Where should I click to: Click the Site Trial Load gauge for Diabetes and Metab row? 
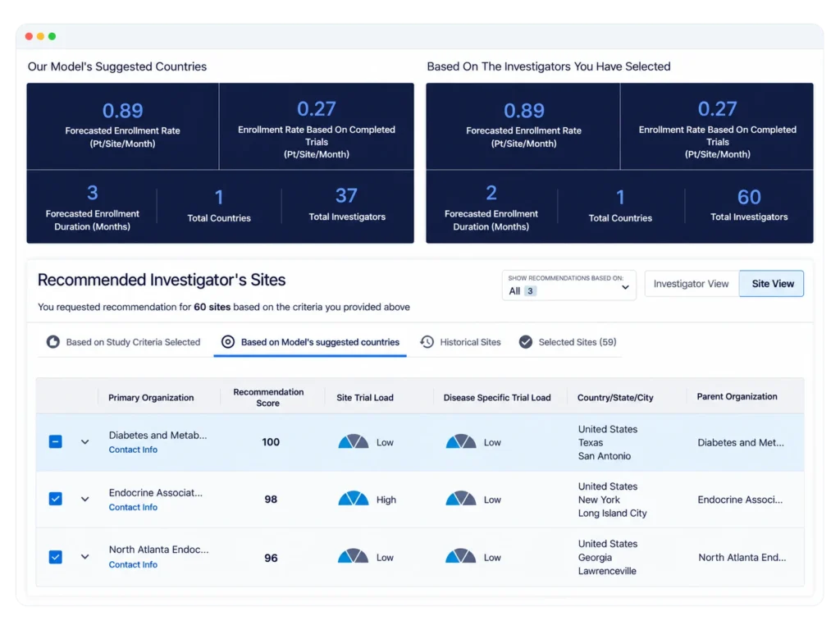pos(353,442)
